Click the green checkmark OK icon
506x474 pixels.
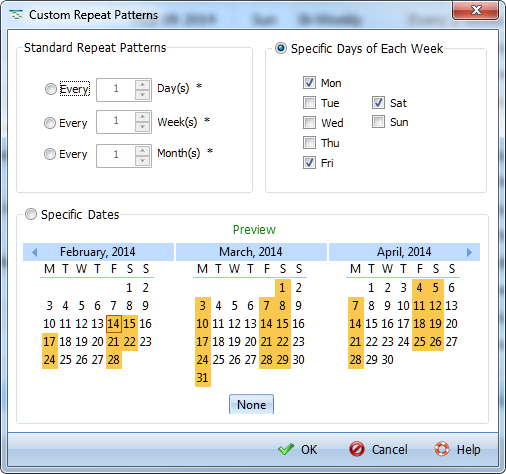286,449
